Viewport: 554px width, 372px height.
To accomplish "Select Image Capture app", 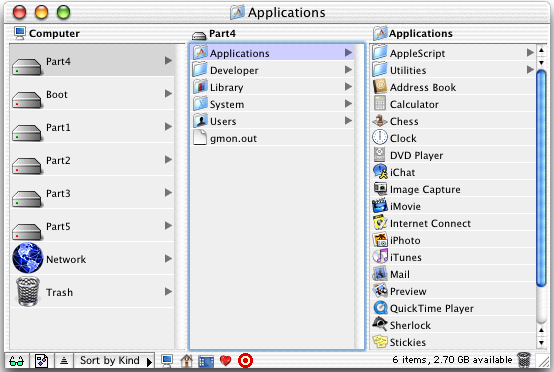I will point(453,189).
